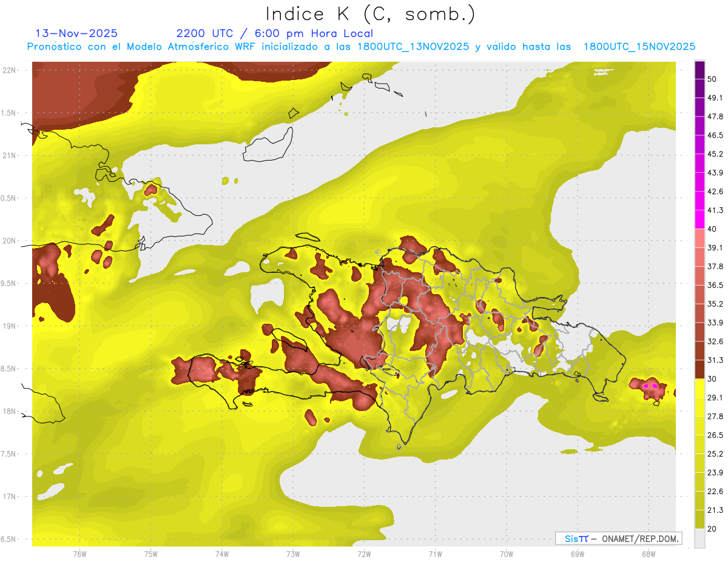Click the longitude axis label '74W'
Image resolution: width=728 pixels, height=562 pixels.
click(x=222, y=554)
